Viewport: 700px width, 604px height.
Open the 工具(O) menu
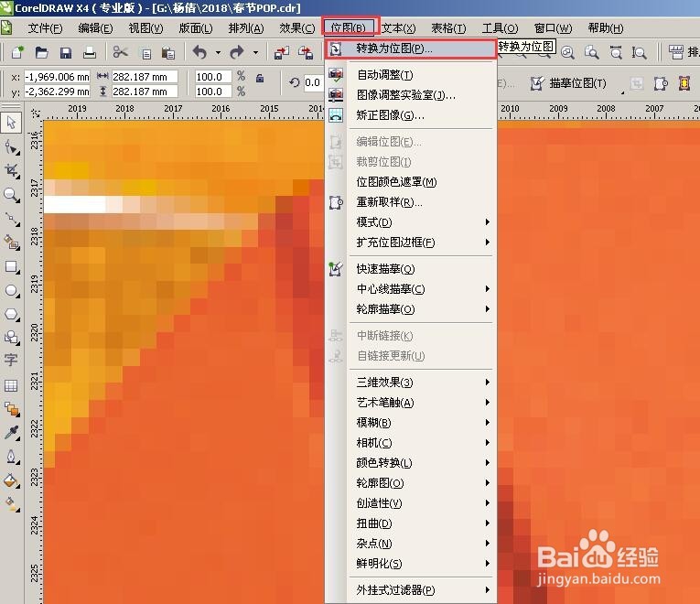pos(500,28)
